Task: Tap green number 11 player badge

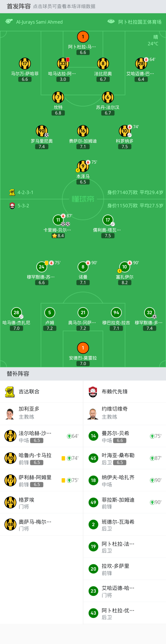Action: (58, 220)
